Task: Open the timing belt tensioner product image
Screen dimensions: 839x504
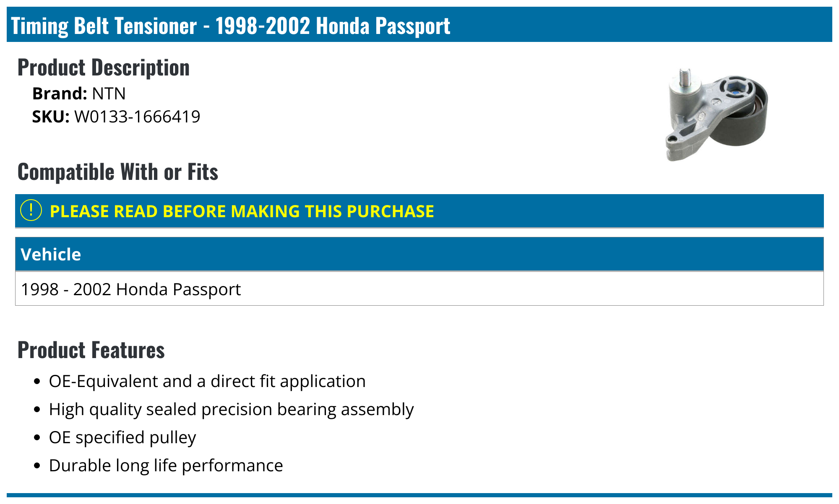Action: [717, 114]
